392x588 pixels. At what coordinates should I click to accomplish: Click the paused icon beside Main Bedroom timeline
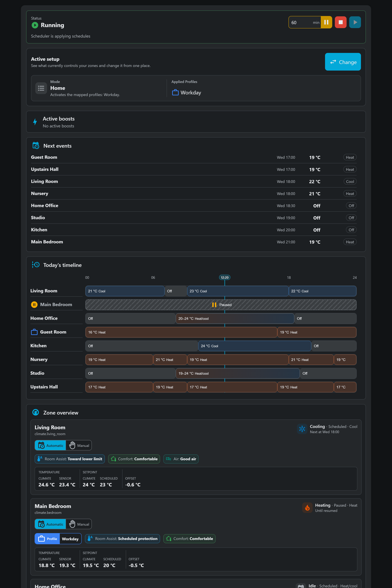pos(34,304)
